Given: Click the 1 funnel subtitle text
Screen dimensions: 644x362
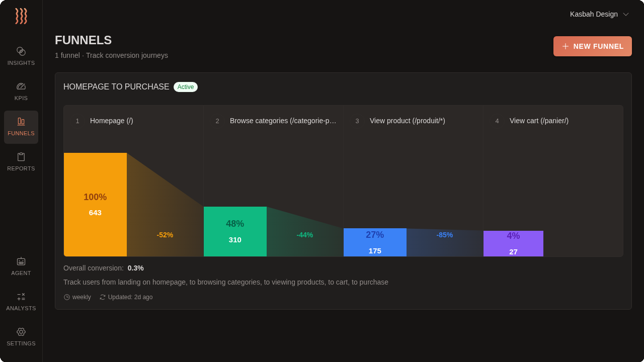Looking at the screenshot, I should pyautogui.click(x=111, y=55).
